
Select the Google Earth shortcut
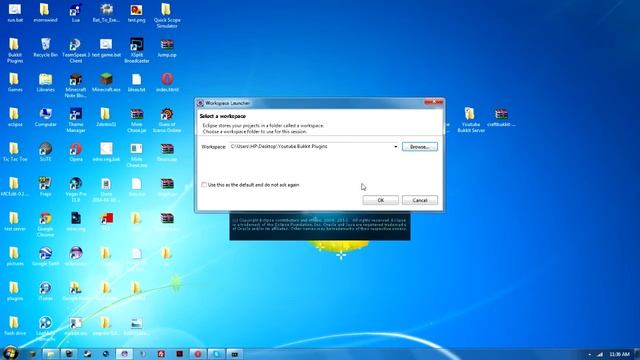[45, 256]
